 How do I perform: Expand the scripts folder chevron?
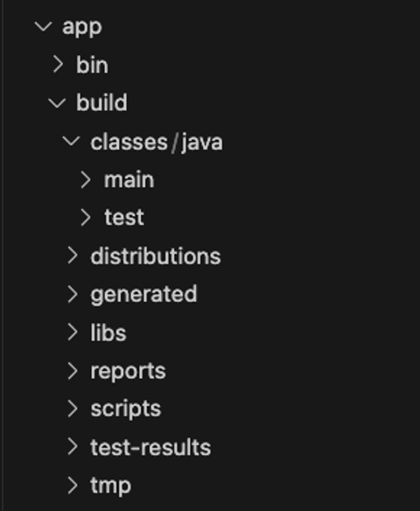tap(73, 409)
